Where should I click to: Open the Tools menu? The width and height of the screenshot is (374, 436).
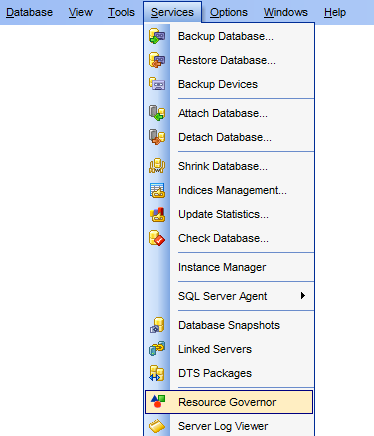[121, 12]
